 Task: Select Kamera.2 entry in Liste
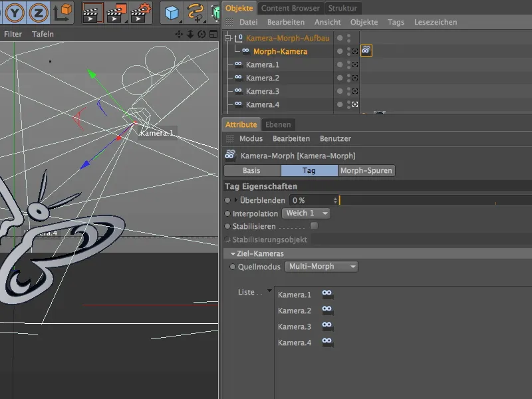[x=295, y=311]
